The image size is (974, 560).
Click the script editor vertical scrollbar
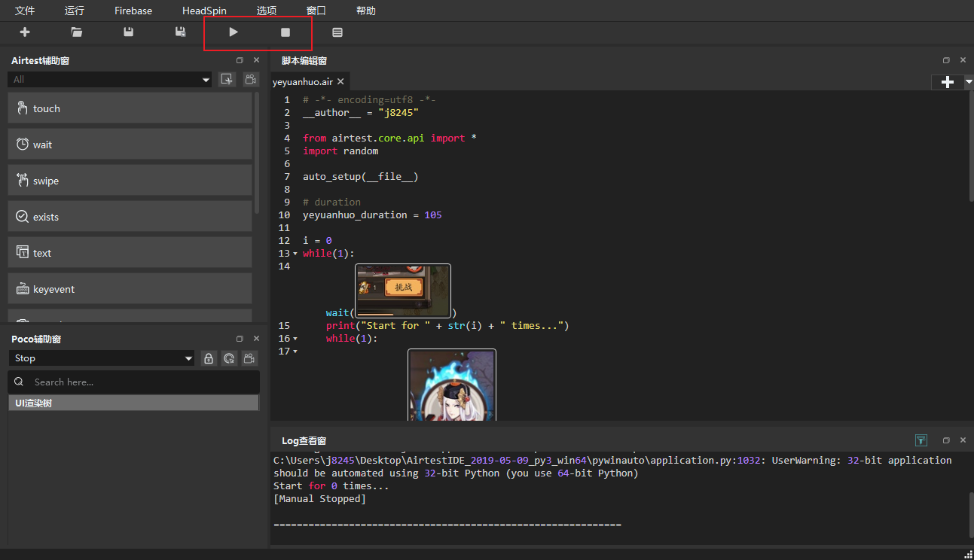(x=971, y=148)
